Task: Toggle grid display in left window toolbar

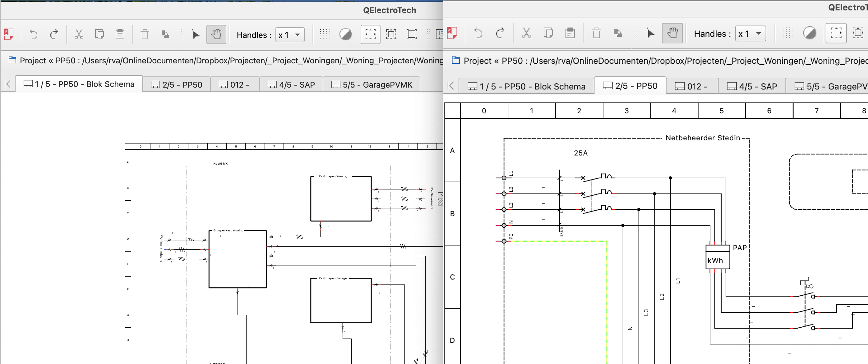Action: (x=325, y=34)
